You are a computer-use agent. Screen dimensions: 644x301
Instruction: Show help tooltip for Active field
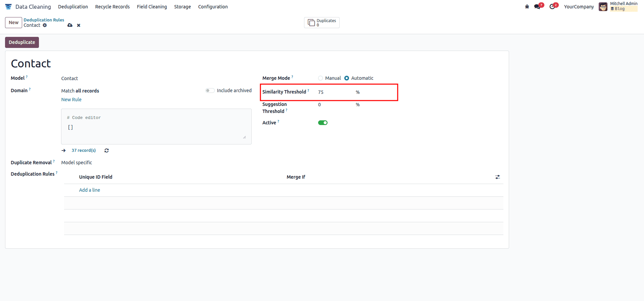point(279,121)
